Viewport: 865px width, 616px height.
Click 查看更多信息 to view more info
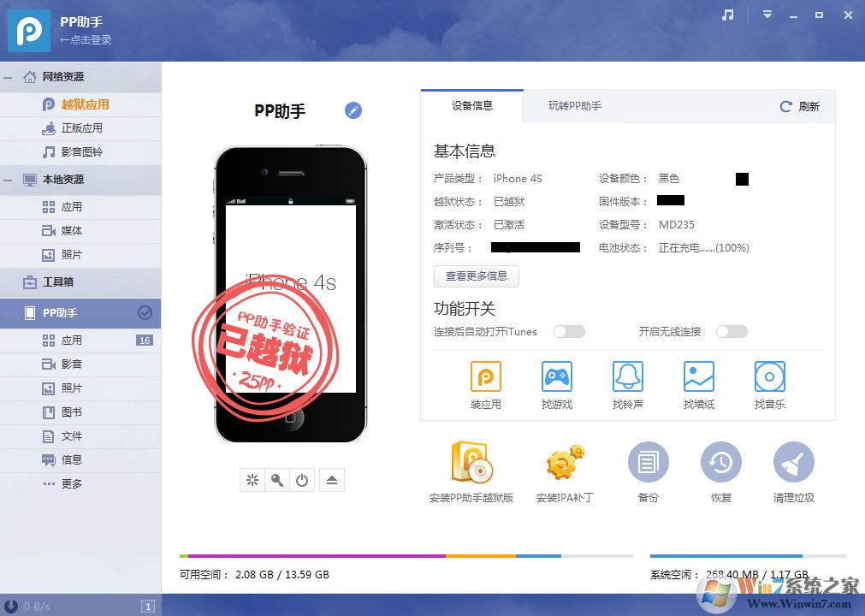pyautogui.click(x=476, y=275)
